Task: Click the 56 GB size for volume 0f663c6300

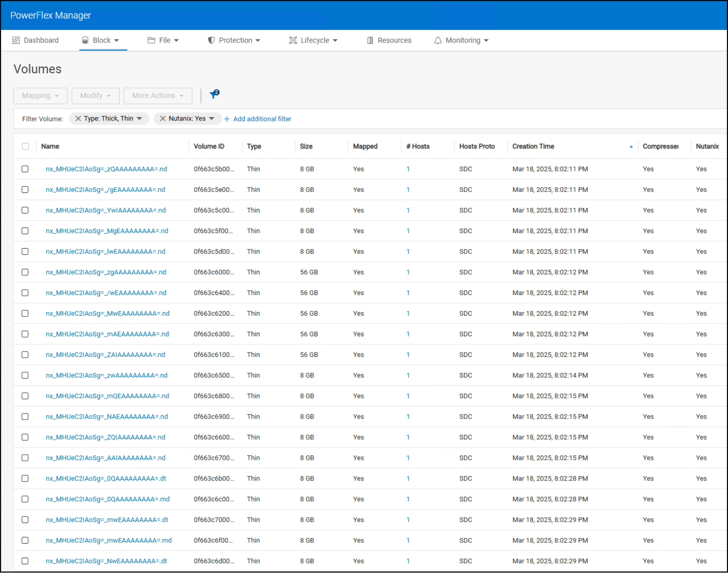Action: pyautogui.click(x=309, y=334)
